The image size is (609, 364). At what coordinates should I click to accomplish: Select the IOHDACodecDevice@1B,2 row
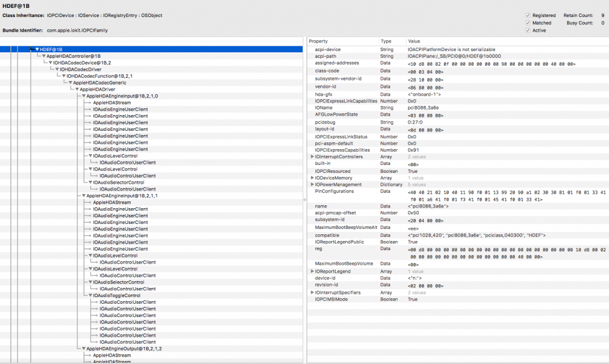coord(152,63)
